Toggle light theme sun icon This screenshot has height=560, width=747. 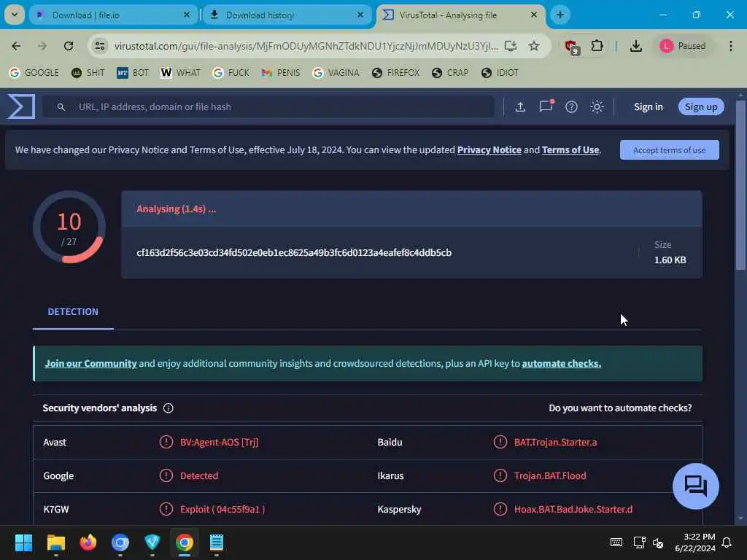pyautogui.click(x=597, y=106)
